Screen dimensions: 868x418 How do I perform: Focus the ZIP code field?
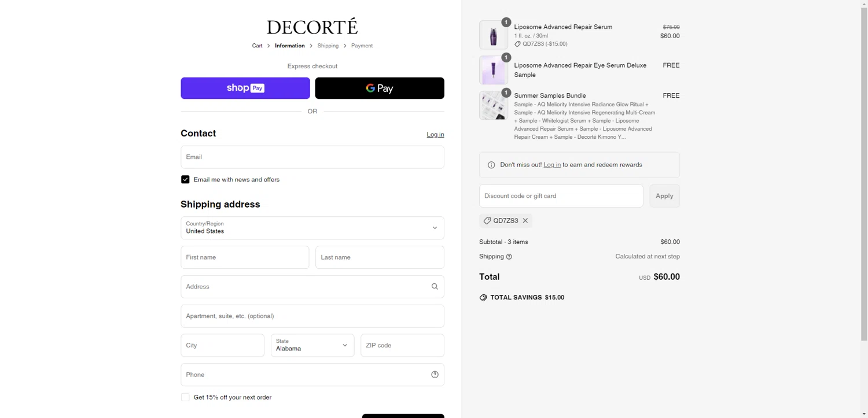tap(402, 345)
